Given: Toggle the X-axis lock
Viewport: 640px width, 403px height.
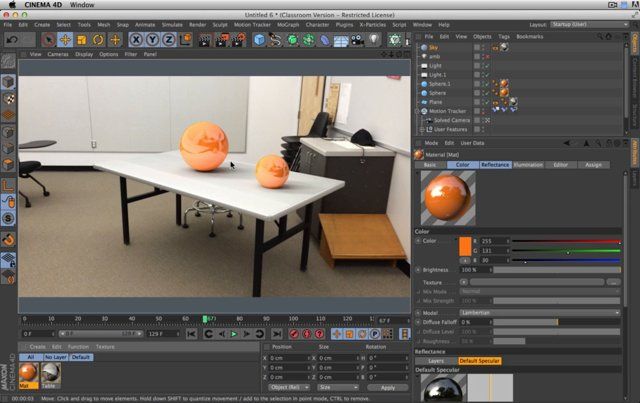Looking at the screenshot, I should click(x=136, y=40).
